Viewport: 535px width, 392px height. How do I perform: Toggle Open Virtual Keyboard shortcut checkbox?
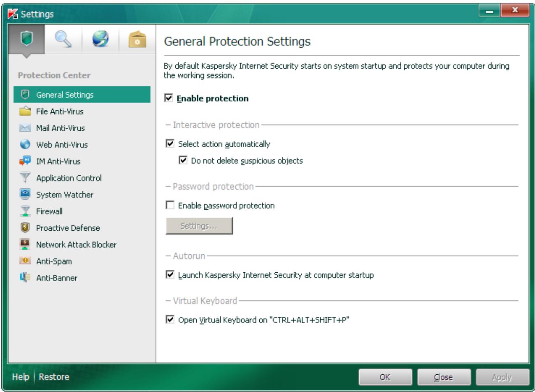[x=170, y=319]
